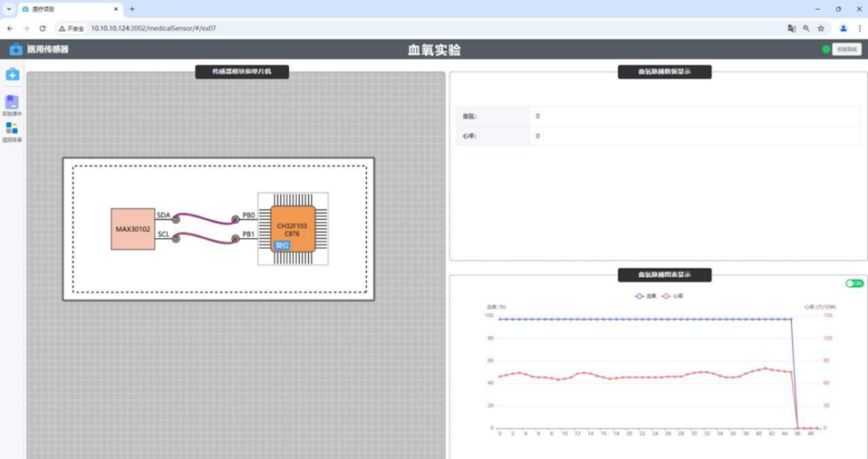Click the MAX30102 sensor block
Screen dimensions: 868x459
click(132, 229)
